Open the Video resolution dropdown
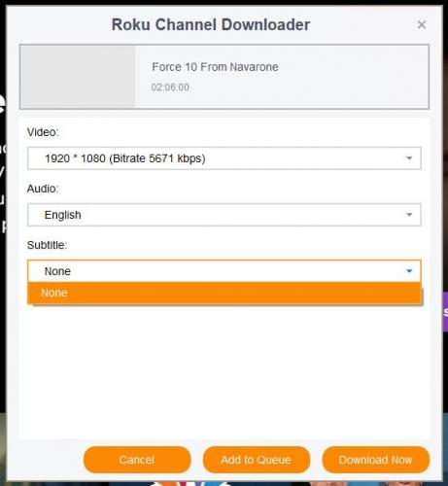 (224, 158)
